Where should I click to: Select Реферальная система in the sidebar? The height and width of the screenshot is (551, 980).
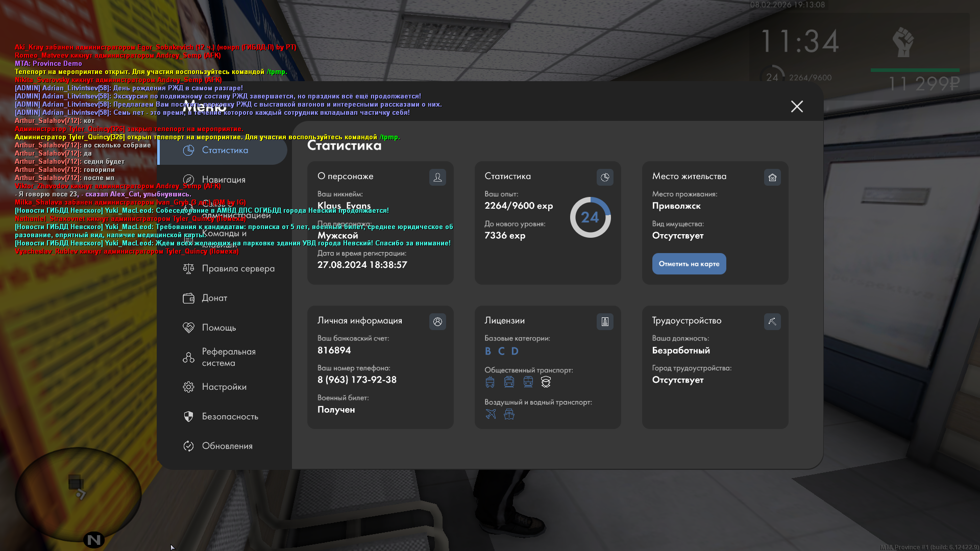click(228, 357)
